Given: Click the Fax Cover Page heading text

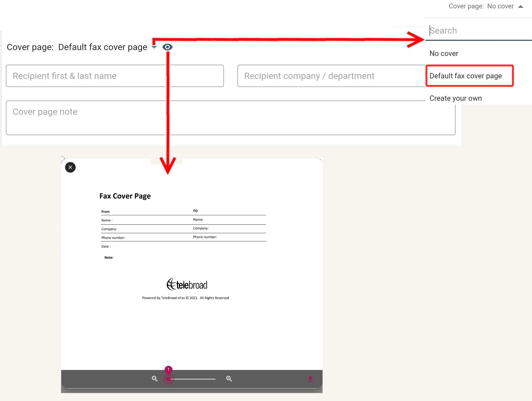Looking at the screenshot, I should tap(125, 196).
